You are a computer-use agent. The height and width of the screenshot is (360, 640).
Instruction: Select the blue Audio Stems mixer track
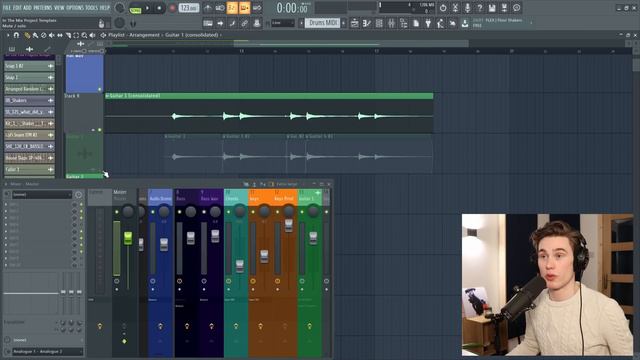(160, 197)
